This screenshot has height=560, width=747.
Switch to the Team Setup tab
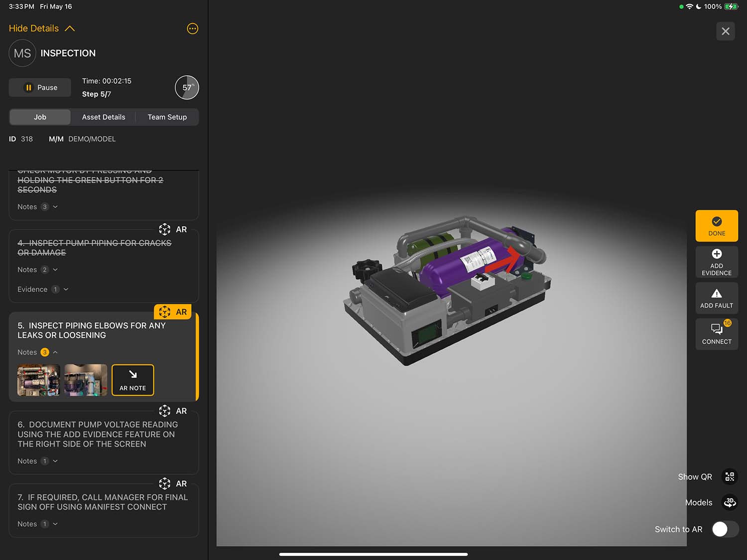(x=167, y=117)
